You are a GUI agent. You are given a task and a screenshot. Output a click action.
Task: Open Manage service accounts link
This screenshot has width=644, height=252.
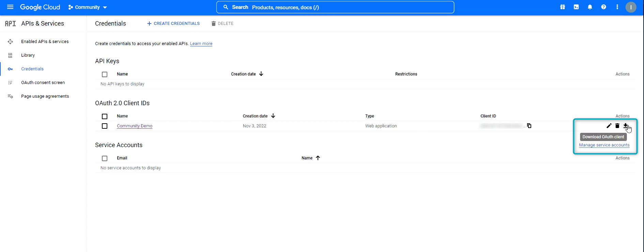[604, 145]
